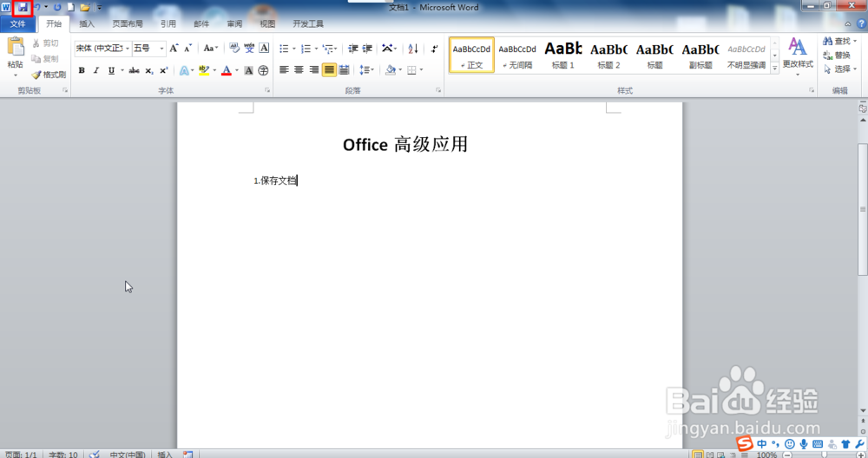Image resolution: width=868 pixels, height=458 pixels.
Task: Open Word Help question mark icon
Action: (x=861, y=23)
